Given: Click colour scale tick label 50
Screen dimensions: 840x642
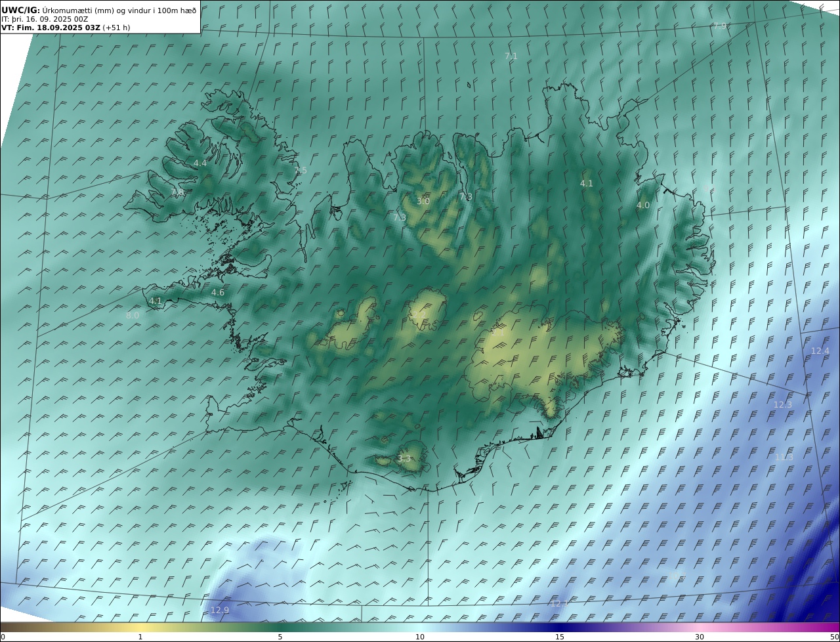Looking at the screenshot, I should pos(834,637).
